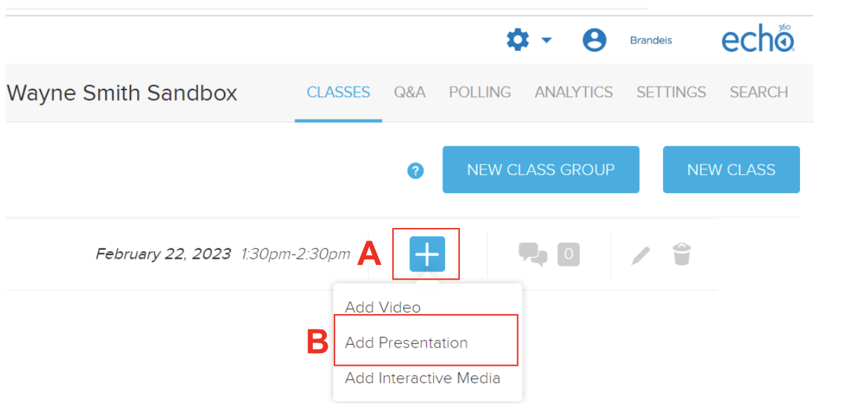Select the SEARCH tab
This screenshot has width=868, height=414.
(759, 92)
